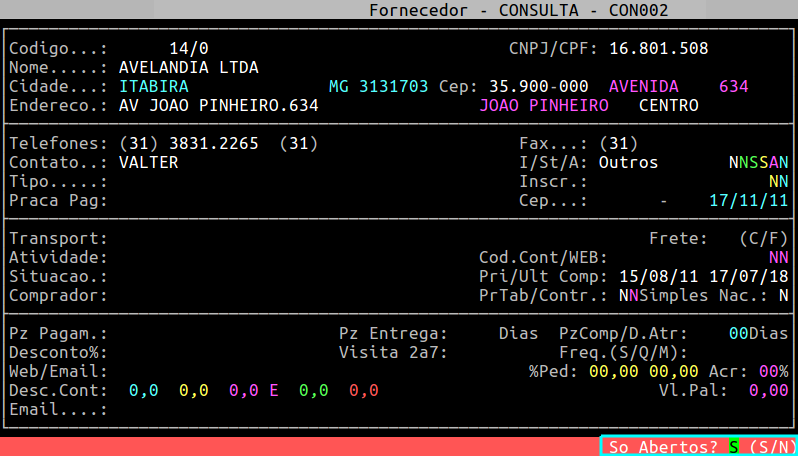Screen dimensions: 798x456
Task: Click the CENTRO neighborhood text
Action: click(x=668, y=105)
